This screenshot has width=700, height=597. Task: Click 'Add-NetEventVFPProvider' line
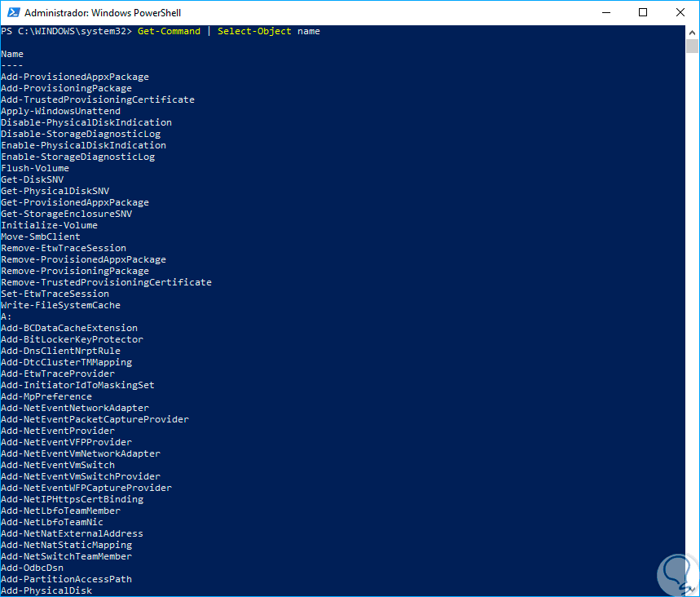67,442
